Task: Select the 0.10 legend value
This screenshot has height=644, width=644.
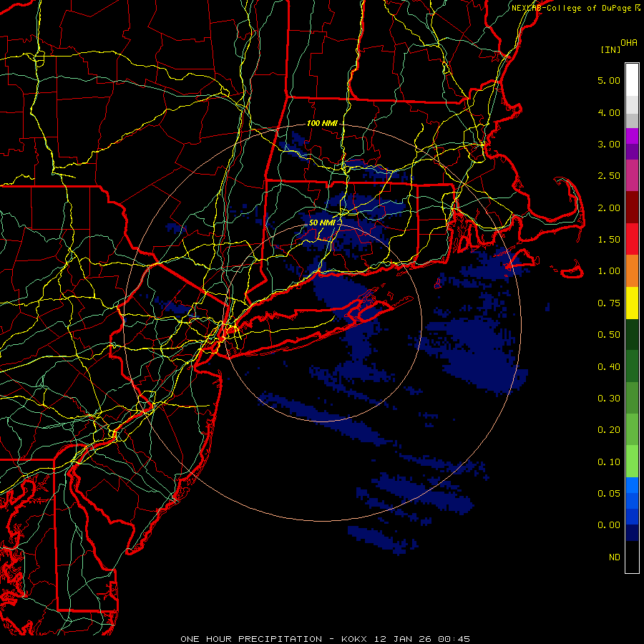Action: (x=609, y=462)
